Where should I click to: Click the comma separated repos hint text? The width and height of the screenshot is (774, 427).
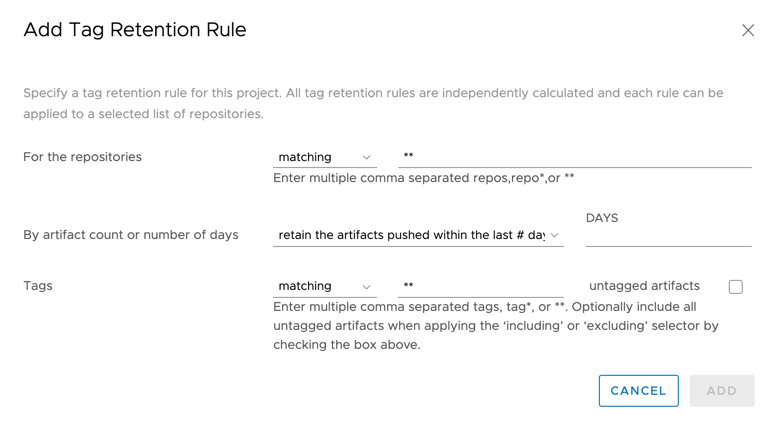pos(424,178)
